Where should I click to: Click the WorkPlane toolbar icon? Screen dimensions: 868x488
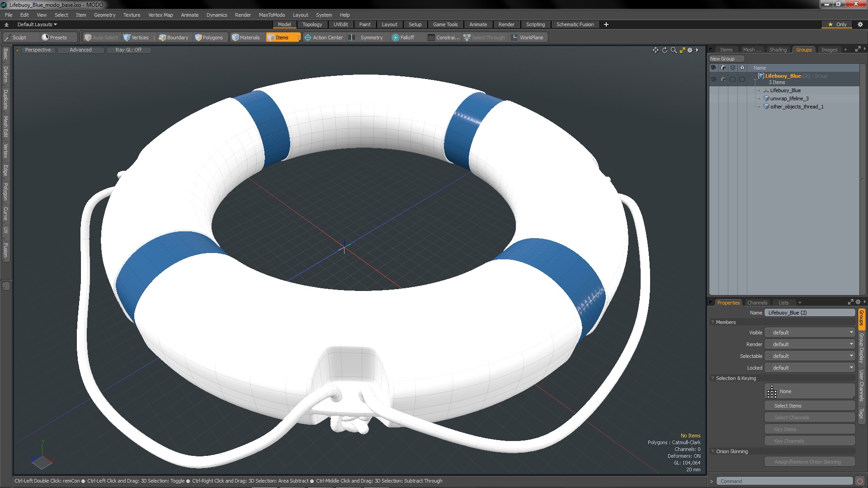[527, 38]
